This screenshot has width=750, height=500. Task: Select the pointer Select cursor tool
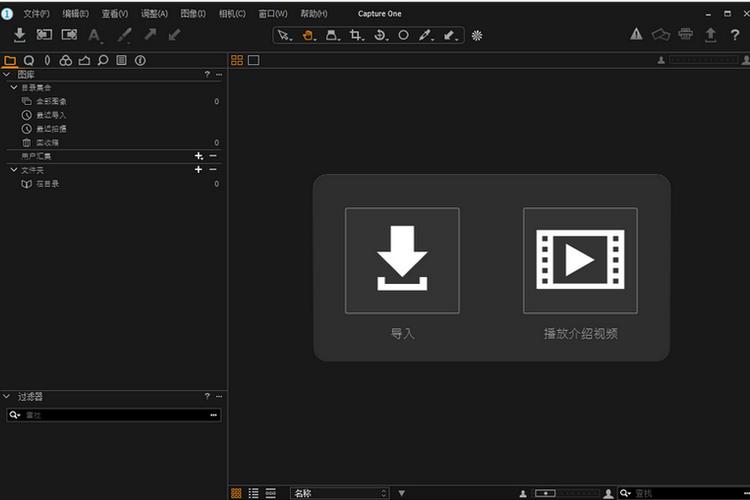click(284, 35)
